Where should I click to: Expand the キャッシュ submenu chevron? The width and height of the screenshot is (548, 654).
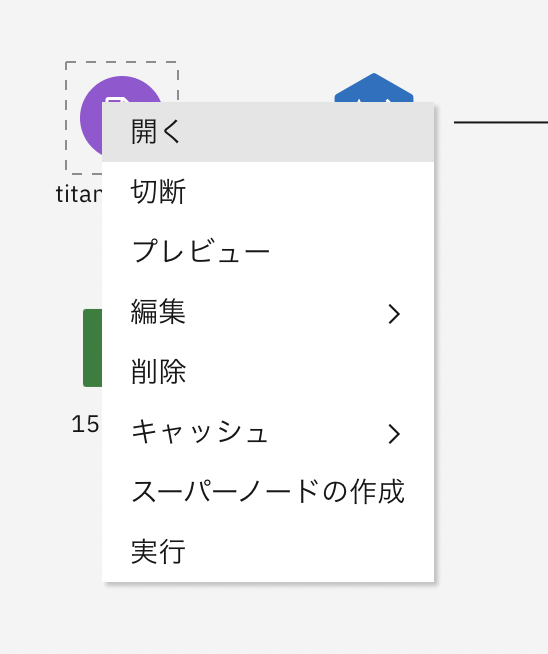(394, 434)
